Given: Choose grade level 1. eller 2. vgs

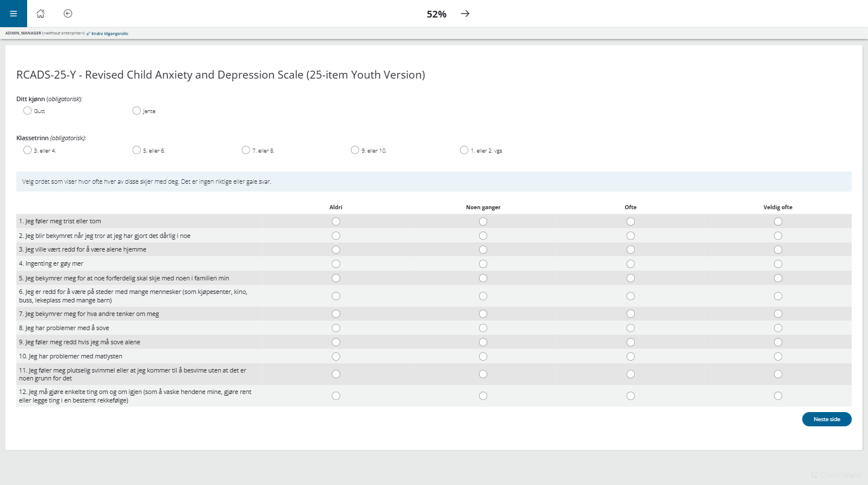Looking at the screenshot, I should pyautogui.click(x=464, y=150).
